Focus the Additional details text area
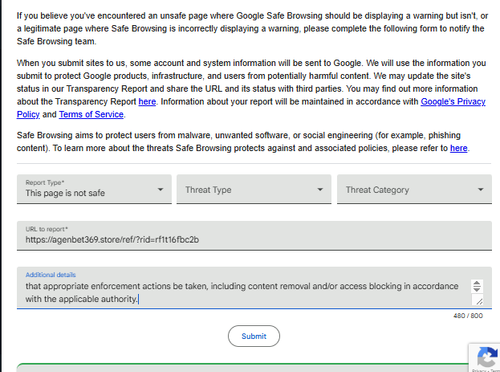Viewport: 500px width, 372px height. pyautogui.click(x=254, y=288)
